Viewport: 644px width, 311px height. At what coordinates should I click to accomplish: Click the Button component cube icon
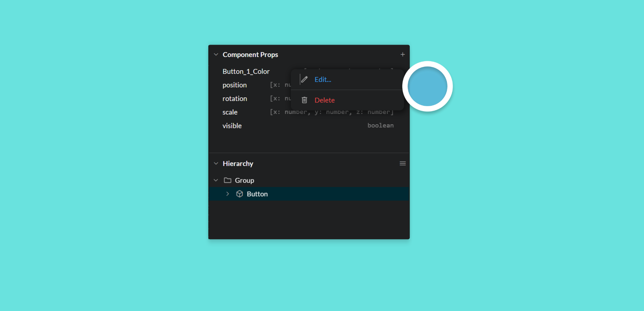[239, 194]
